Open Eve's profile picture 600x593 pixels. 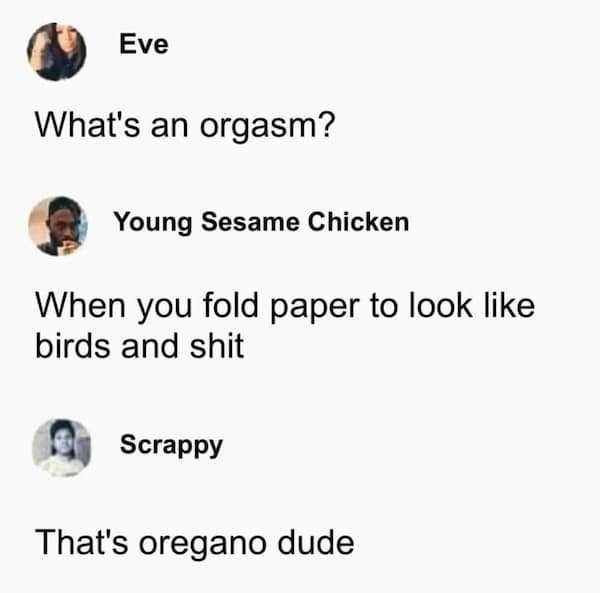tap(57, 52)
